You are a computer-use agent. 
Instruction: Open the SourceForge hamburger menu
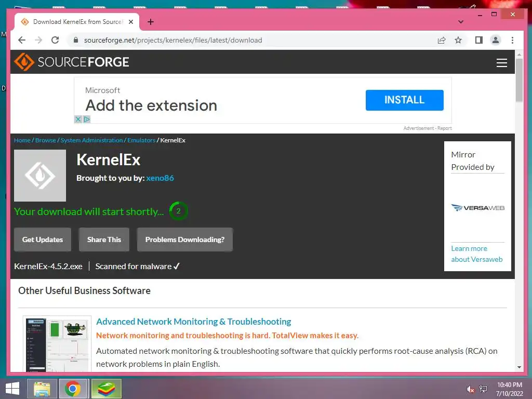[x=501, y=63]
